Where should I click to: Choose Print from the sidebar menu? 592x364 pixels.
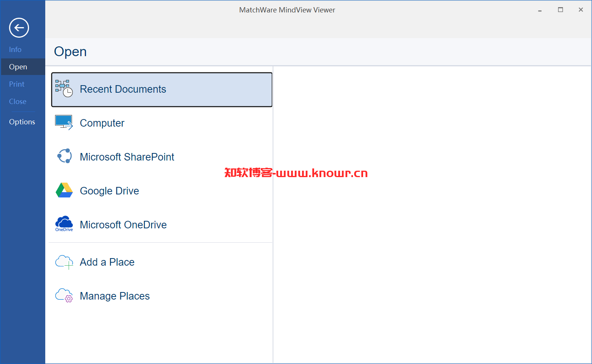[x=17, y=84]
